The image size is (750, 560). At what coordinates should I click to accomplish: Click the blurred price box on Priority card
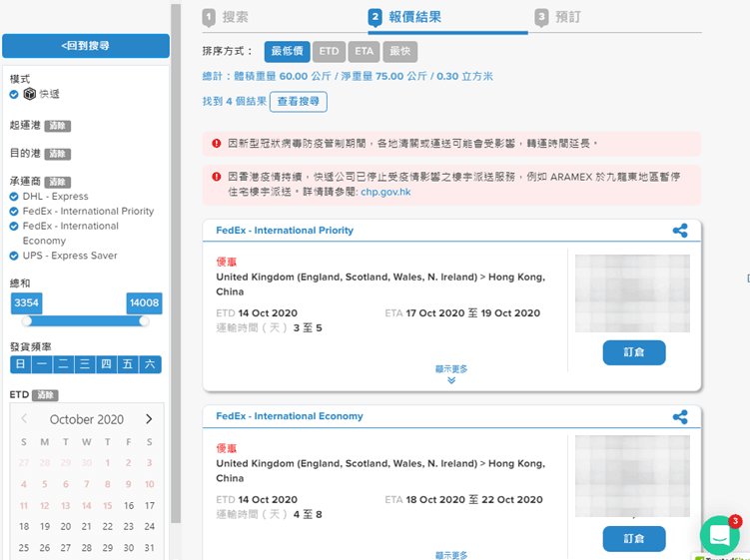tap(632, 293)
